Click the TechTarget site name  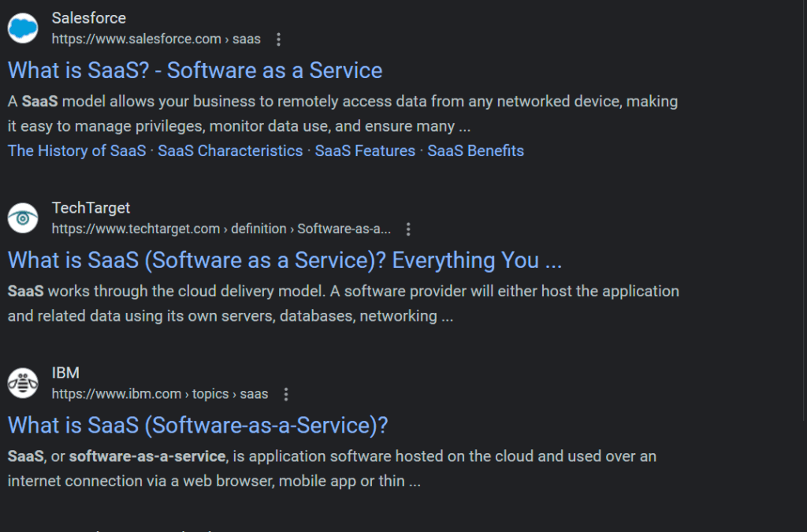(91, 207)
